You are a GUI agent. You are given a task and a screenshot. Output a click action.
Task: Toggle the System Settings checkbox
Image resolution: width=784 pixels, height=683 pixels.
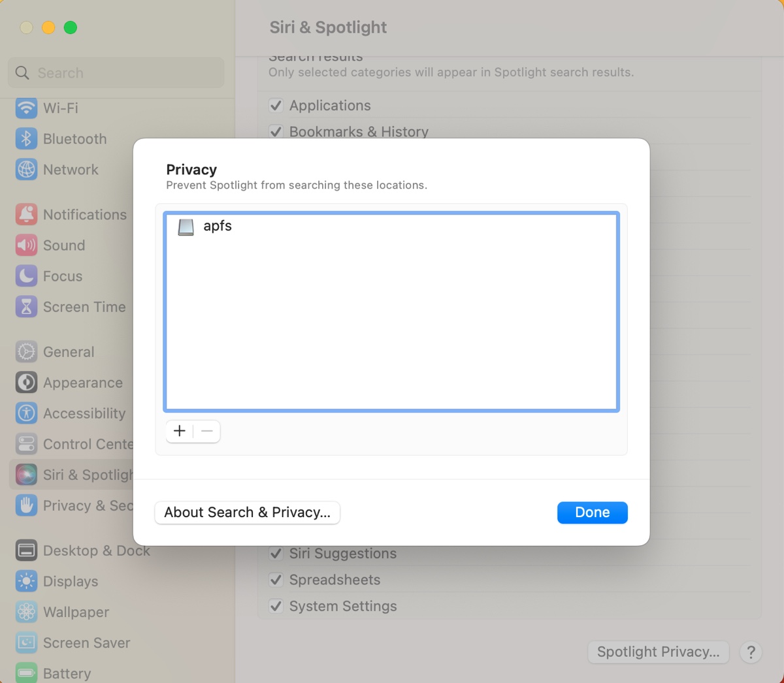point(276,606)
